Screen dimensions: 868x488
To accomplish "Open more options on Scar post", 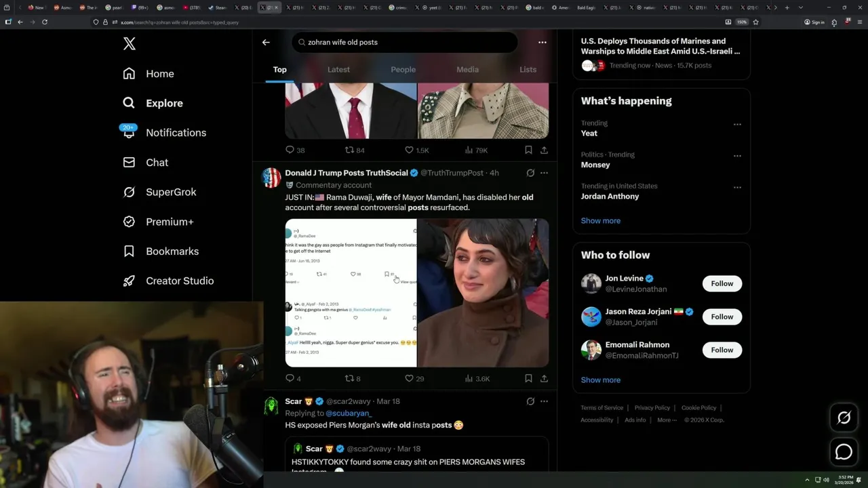I will (x=544, y=401).
